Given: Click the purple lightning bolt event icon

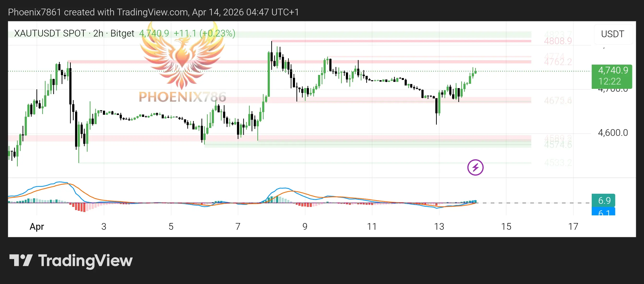Looking at the screenshot, I should coord(475,167).
